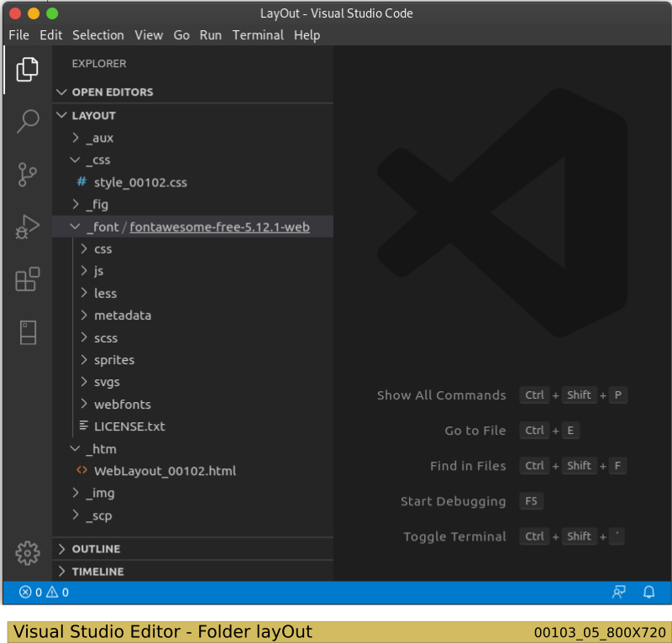Click the Show All Commands label
The height and width of the screenshot is (643, 672).
(x=442, y=395)
